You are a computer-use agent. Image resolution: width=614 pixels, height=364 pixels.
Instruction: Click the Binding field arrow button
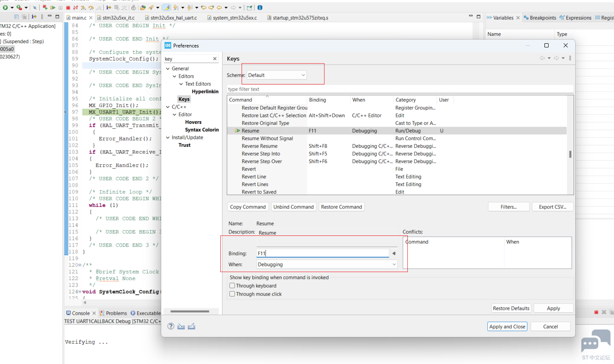394,253
